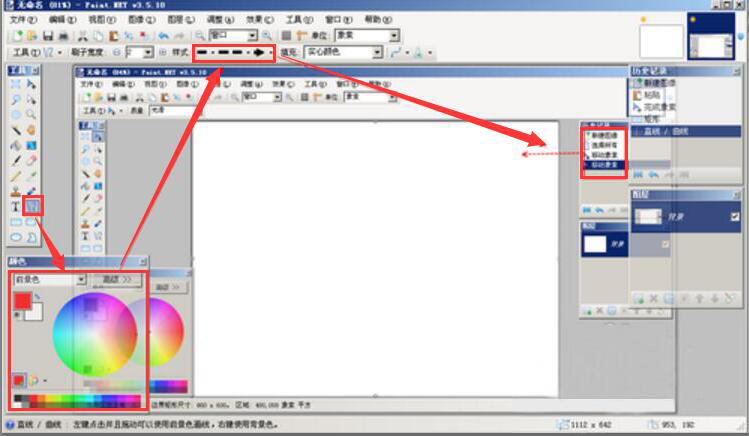Open the dash style dropdown

coord(234,53)
